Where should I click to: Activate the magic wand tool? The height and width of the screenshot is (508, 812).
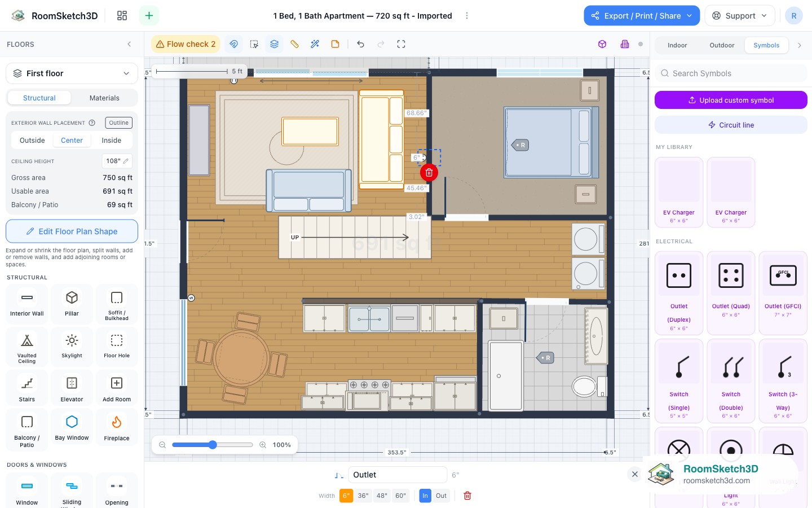(315, 44)
